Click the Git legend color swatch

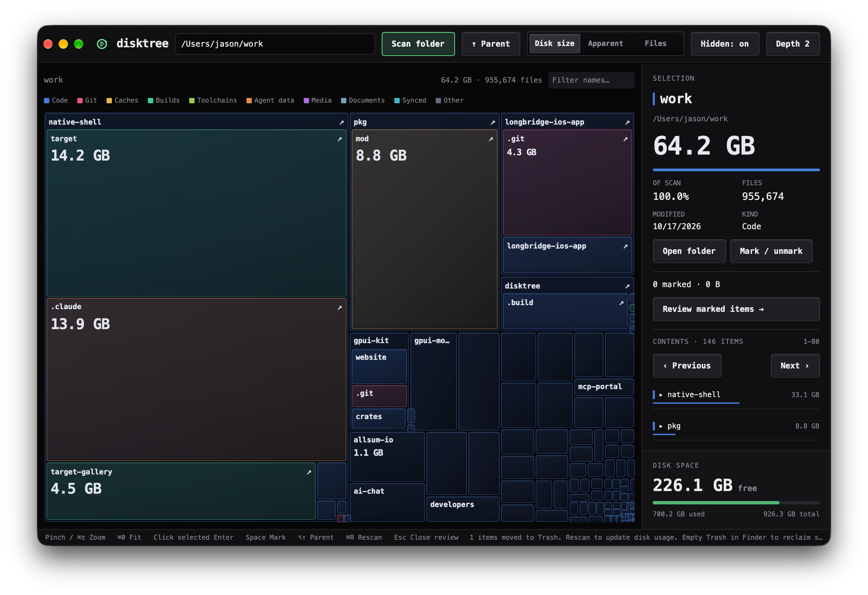click(x=80, y=101)
